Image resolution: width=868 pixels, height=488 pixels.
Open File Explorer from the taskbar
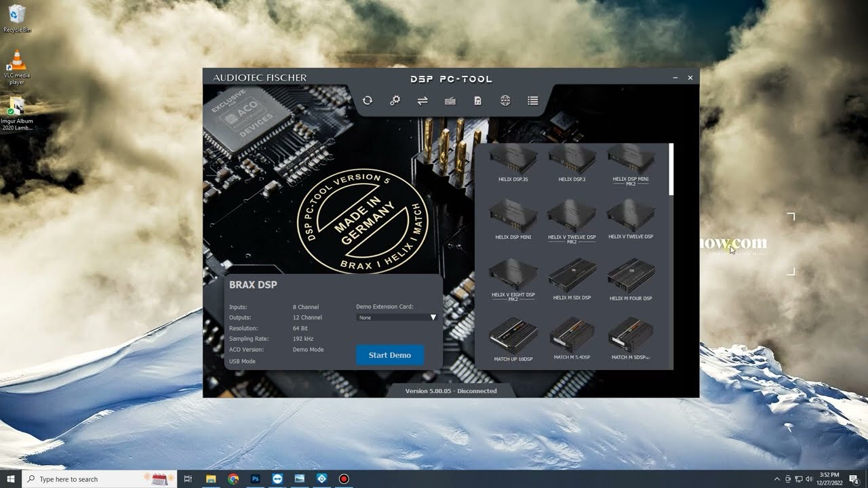point(211,479)
